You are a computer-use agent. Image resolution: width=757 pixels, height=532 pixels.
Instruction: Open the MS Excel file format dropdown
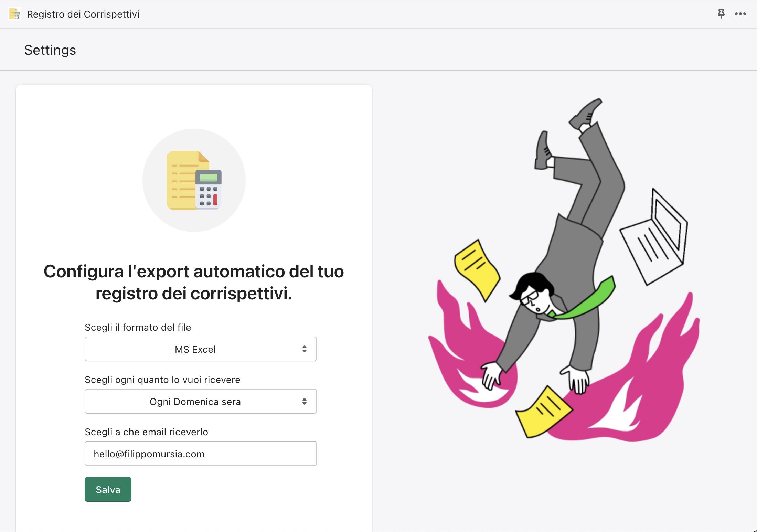pos(195,349)
